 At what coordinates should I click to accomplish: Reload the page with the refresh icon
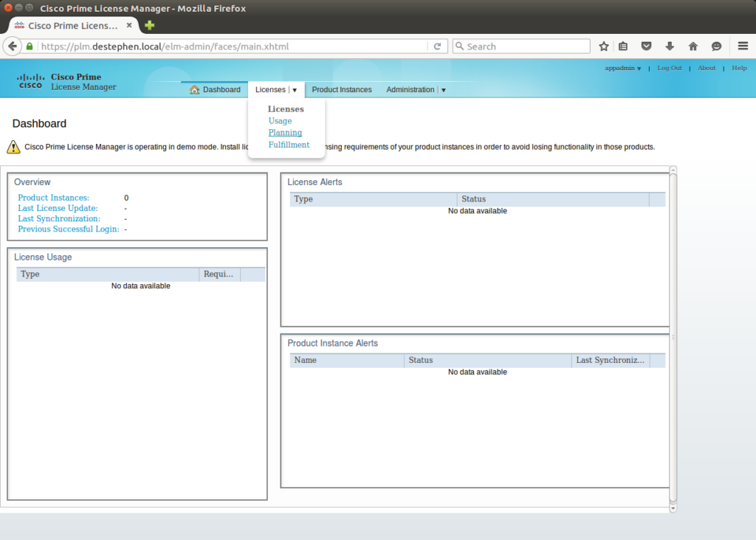click(437, 46)
